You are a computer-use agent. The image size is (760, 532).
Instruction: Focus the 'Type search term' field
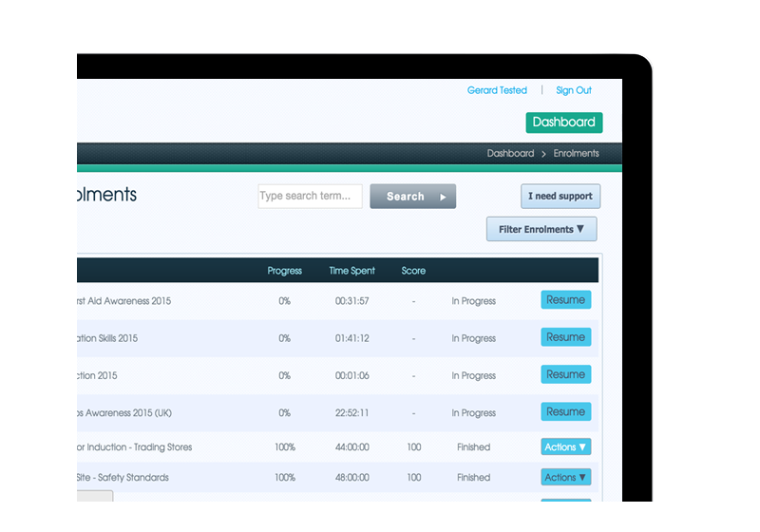pyautogui.click(x=310, y=196)
